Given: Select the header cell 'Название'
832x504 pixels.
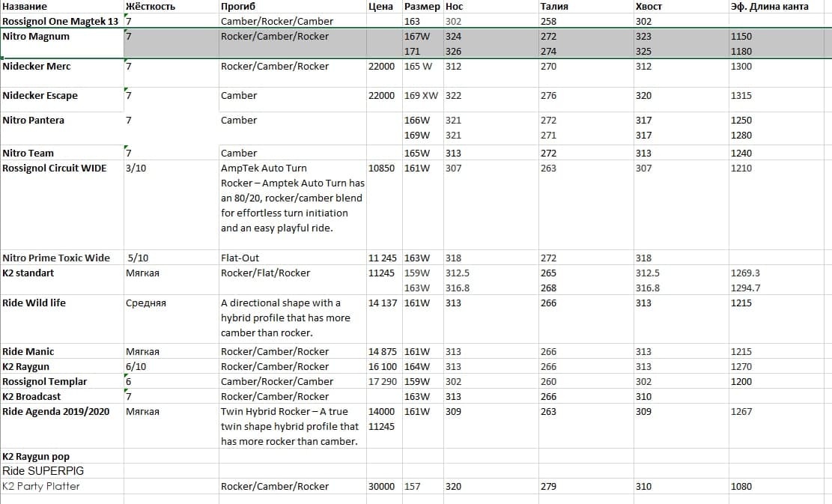Looking at the screenshot, I should point(62,7).
